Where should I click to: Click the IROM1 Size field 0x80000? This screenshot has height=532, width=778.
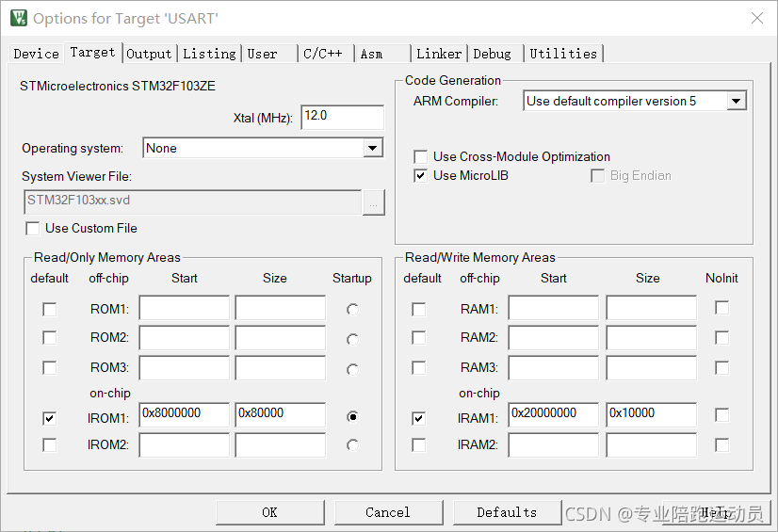(281, 415)
